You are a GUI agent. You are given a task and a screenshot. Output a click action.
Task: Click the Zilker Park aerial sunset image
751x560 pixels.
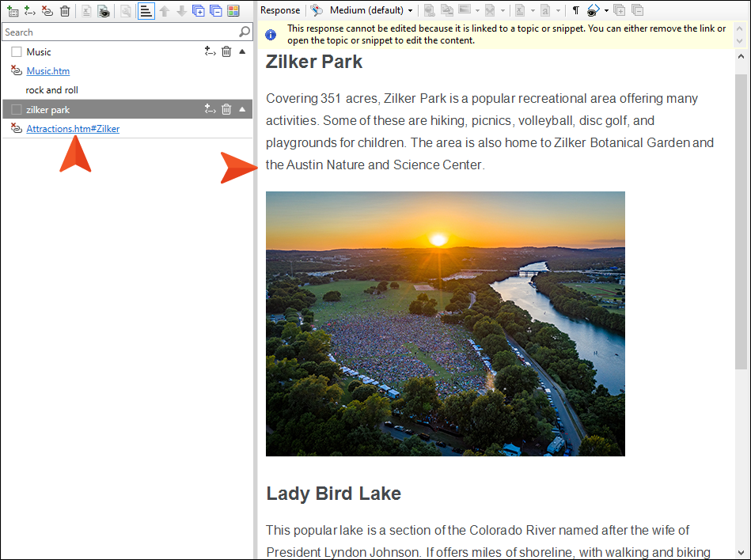pyautogui.click(x=446, y=324)
